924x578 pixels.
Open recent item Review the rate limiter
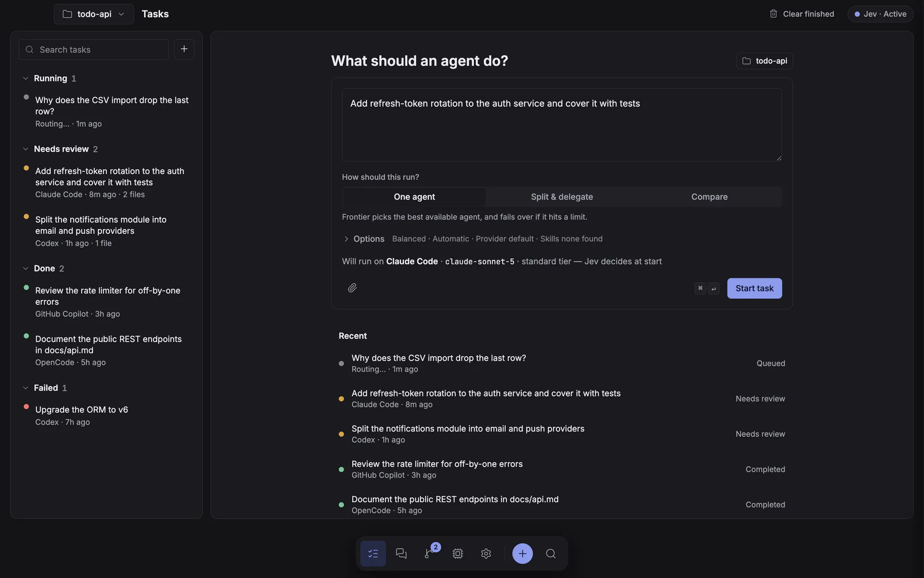tap(562, 469)
